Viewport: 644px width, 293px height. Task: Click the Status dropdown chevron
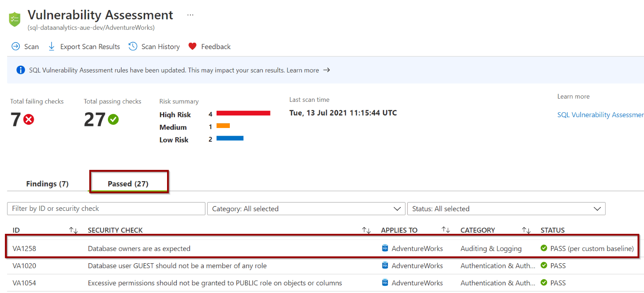click(x=597, y=208)
